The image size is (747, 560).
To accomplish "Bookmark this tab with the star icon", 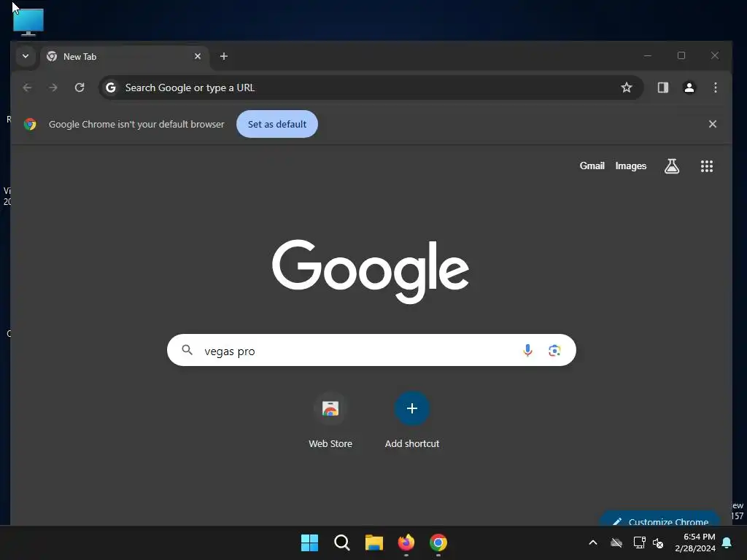I will [x=627, y=87].
